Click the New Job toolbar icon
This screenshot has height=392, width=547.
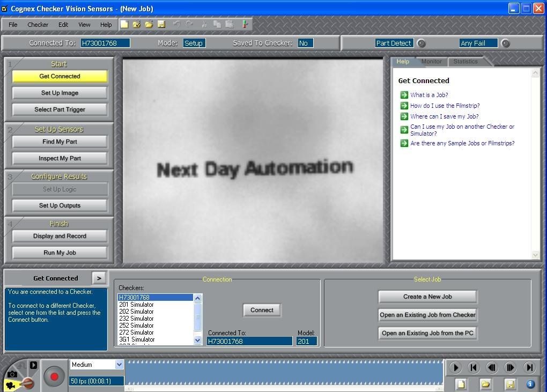[x=124, y=24]
